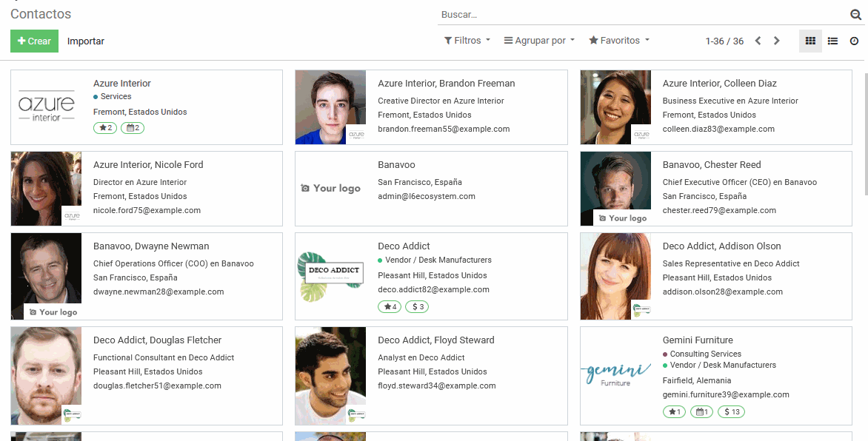Expand the Filtros dropdown
Image resolution: width=868 pixels, height=441 pixels.
pyautogui.click(x=467, y=41)
